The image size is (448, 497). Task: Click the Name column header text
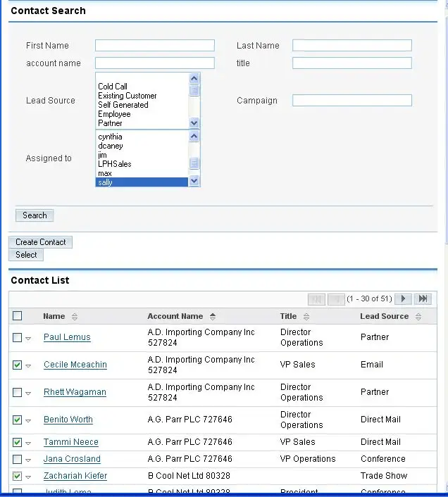pos(54,316)
